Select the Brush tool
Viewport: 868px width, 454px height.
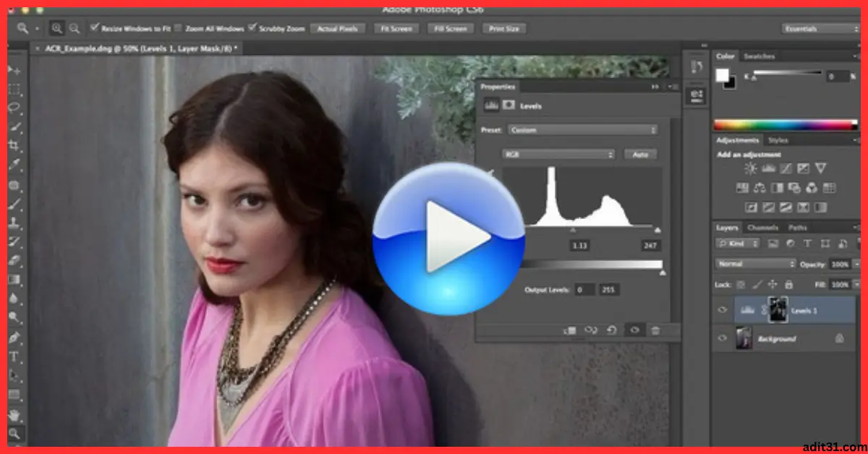point(14,205)
